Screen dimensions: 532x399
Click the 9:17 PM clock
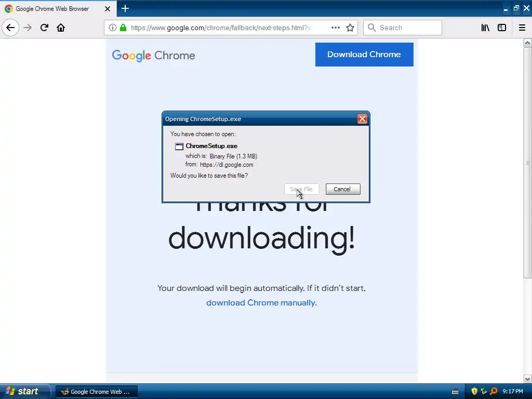(512, 391)
